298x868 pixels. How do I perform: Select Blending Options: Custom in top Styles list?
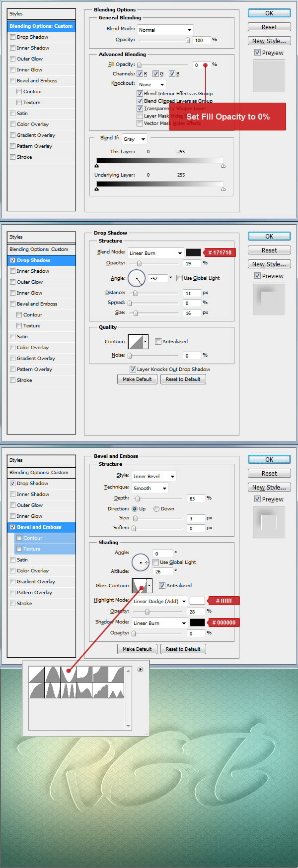[x=41, y=26]
